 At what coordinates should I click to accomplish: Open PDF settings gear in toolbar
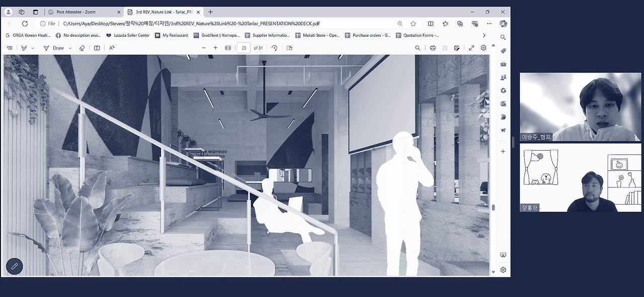pyautogui.click(x=484, y=48)
